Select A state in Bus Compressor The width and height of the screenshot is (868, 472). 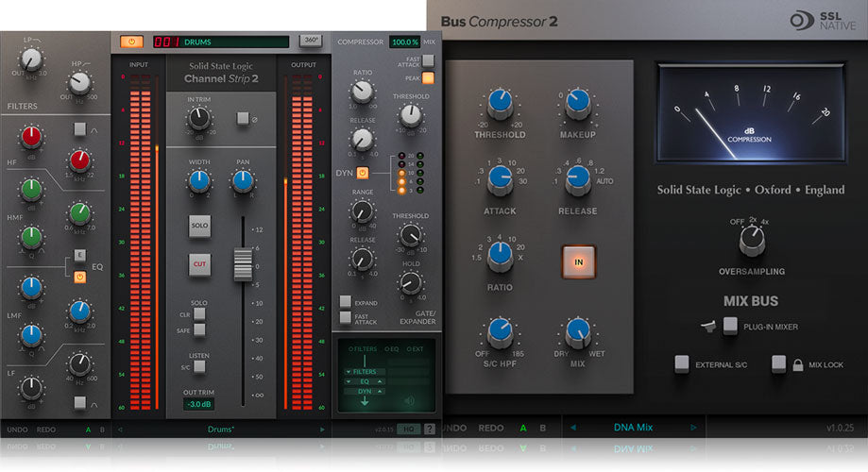[x=523, y=428]
